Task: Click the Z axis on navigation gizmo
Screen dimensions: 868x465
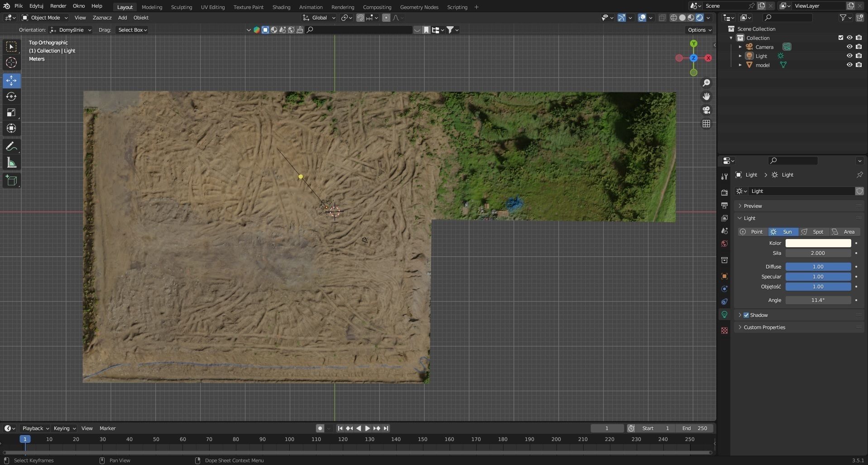Action: point(693,58)
